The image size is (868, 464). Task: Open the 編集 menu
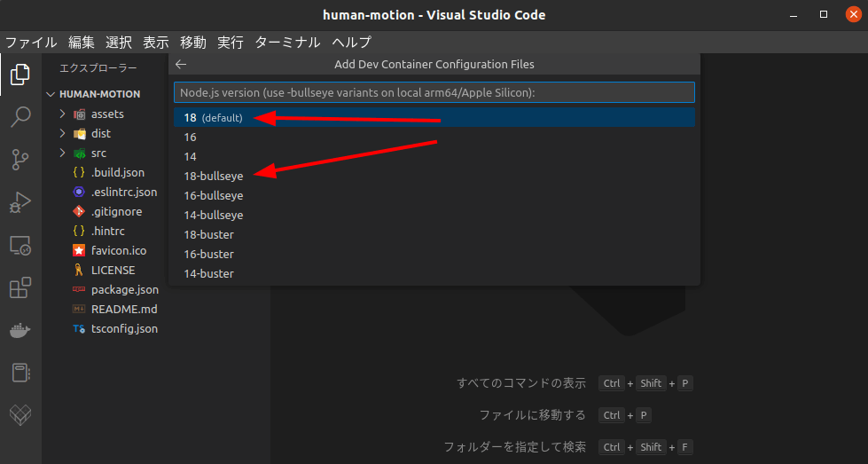point(82,42)
